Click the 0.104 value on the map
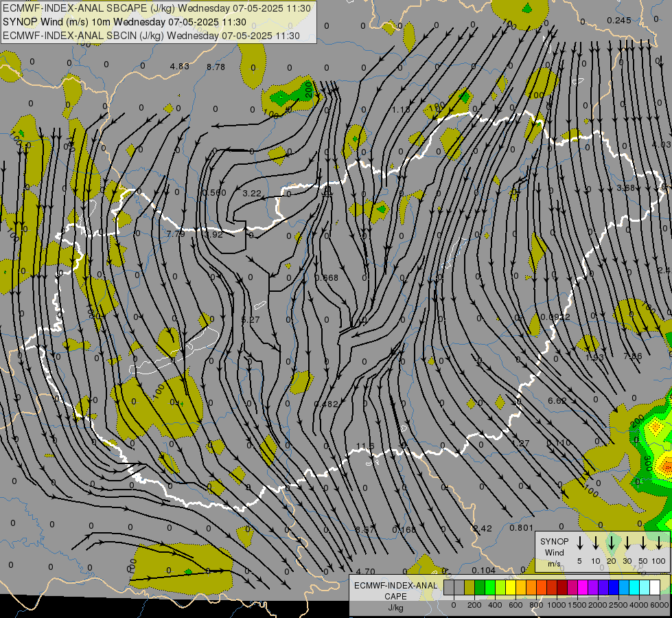The image size is (672, 618). [x=484, y=570]
